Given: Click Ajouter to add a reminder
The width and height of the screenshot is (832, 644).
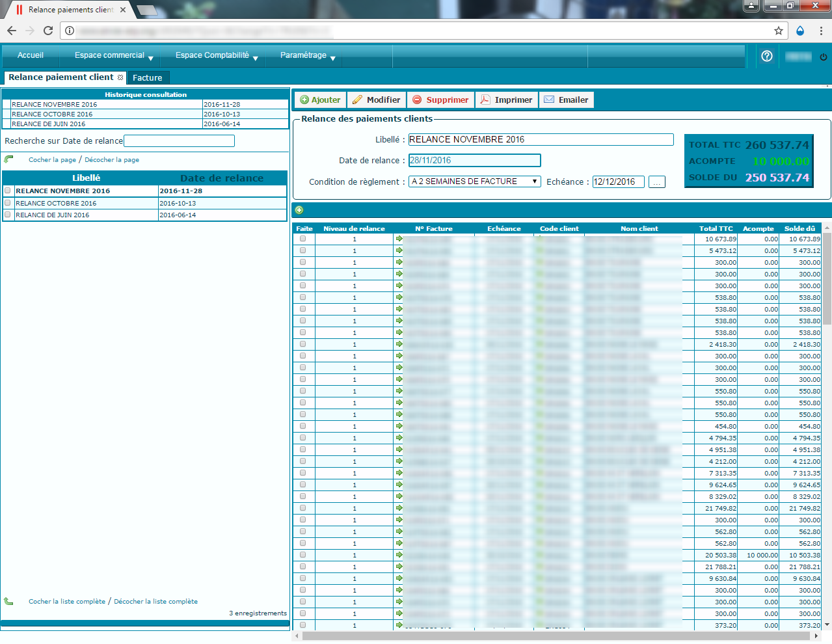Looking at the screenshot, I should pos(320,100).
